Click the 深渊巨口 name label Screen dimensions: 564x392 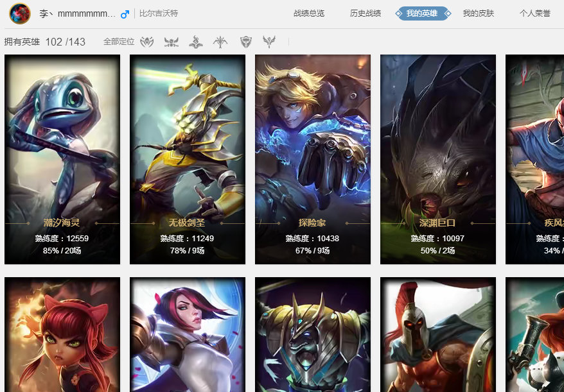pos(437,223)
